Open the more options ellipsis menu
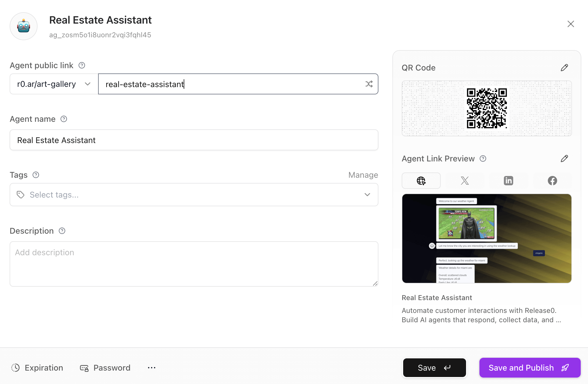The height and width of the screenshot is (384, 588). click(152, 368)
